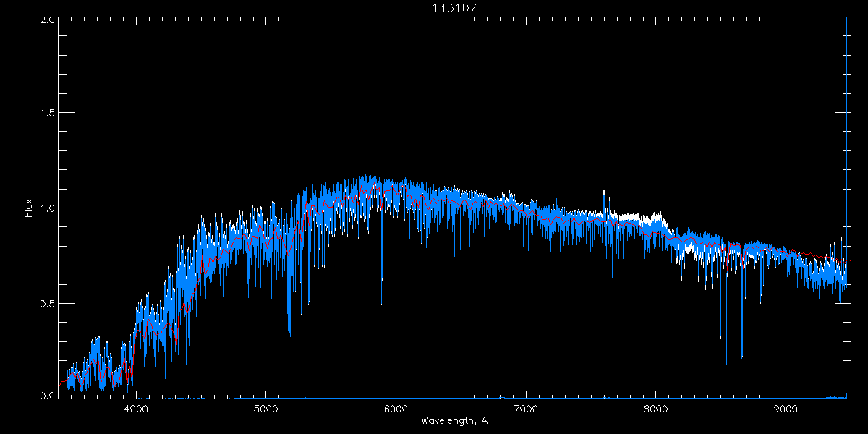Click the 4000 wavelength tick label
This screenshot has height=434, width=868.
click(136, 409)
